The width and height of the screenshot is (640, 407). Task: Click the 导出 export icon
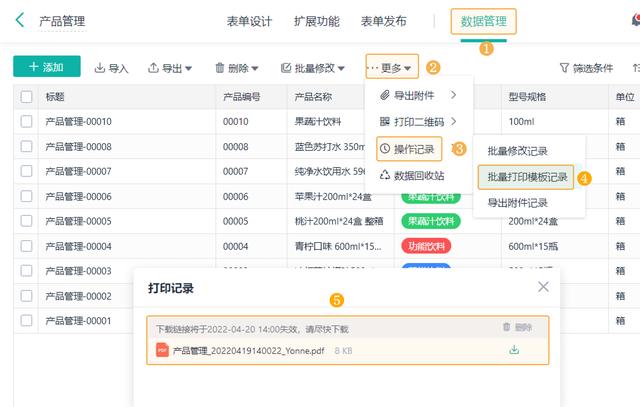point(153,68)
